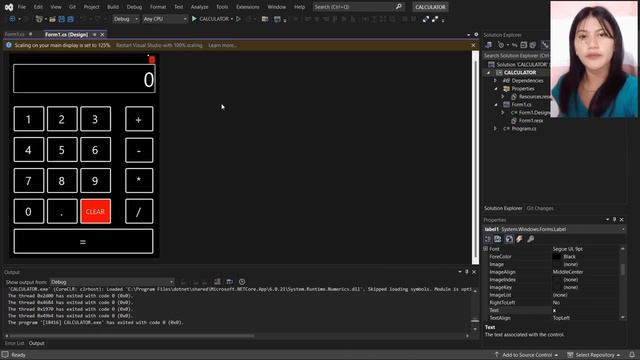This screenshot has height=360, width=640.
Task: Open the File menu
Action: point(22,7)
